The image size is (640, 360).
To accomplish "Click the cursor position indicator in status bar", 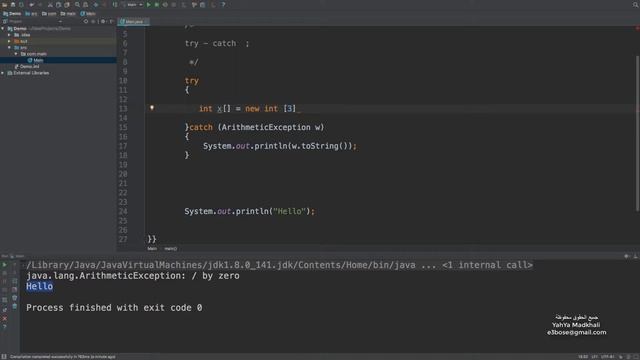I will 583,357.
